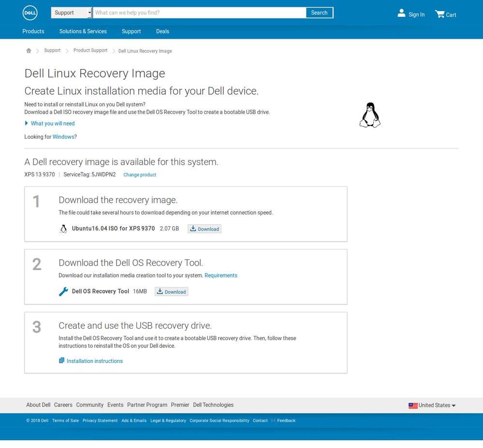Click the Dell logo
The height and width of the screenshot is (448, 483).
click(29, 13)
